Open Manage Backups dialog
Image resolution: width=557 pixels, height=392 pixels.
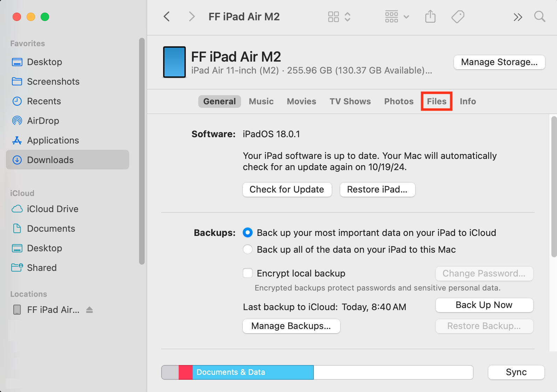(x=291, y=326)
